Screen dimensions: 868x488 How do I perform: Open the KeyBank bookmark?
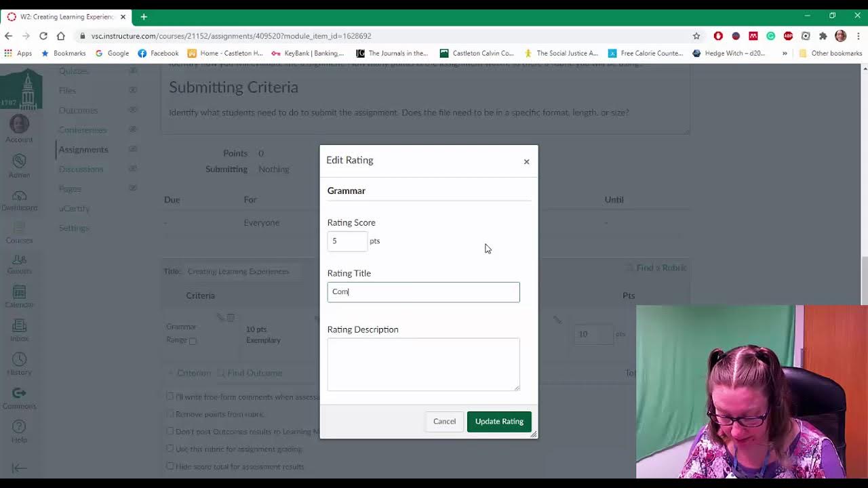pyautogui.click(x=308, y=53)
